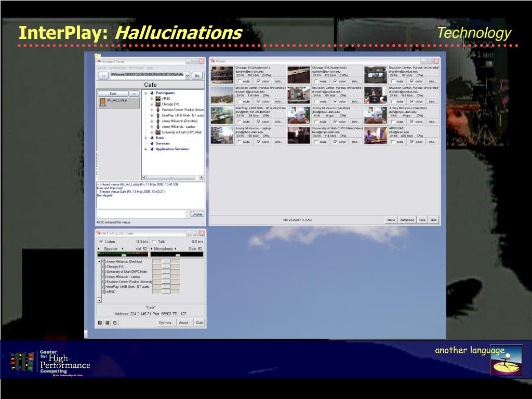Click the Go button next to venue URL
This screenshot has width=532, height=399.
click(197, 76)
